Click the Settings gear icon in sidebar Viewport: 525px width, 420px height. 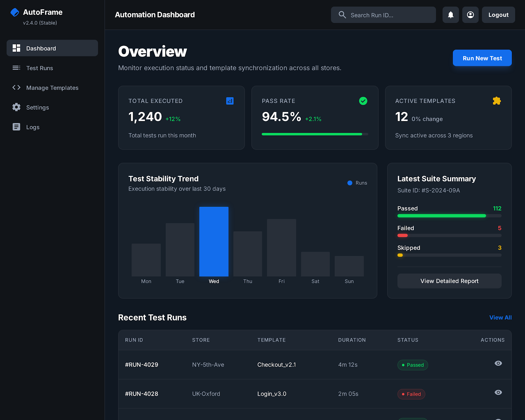pos(16,107)
